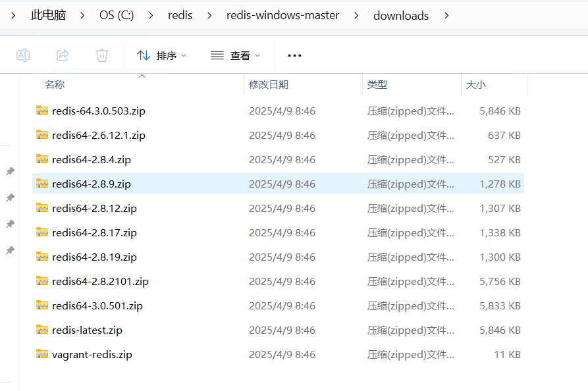Click the OS (C:) breadcrumb

click(x=117, y=15)
